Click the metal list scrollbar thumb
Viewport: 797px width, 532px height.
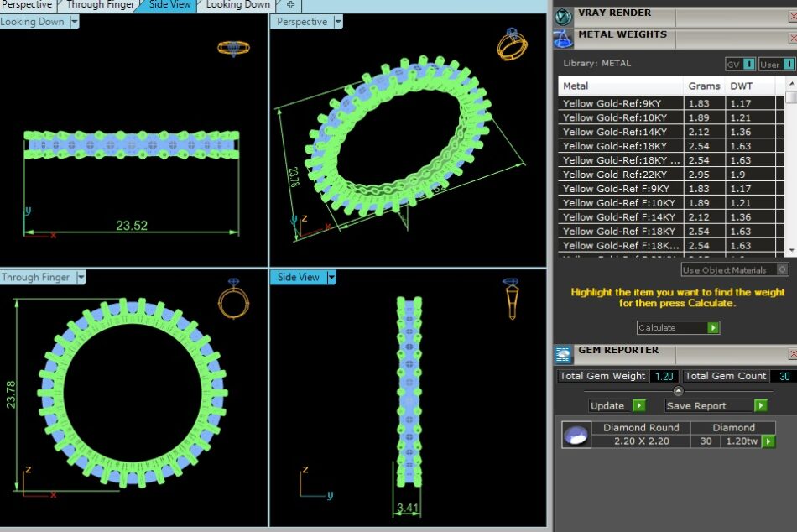[x=791, y=97]
